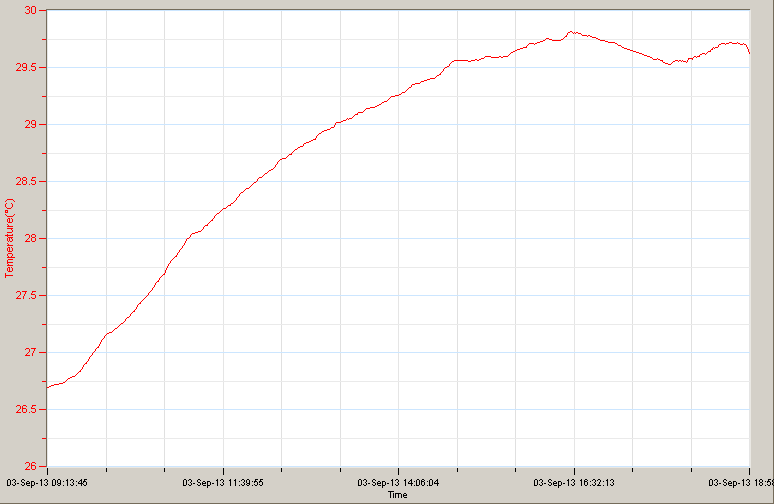This screenshot has width=774, height=504.
Task: Click the Time axis title
Action: (x=397, y=495)
